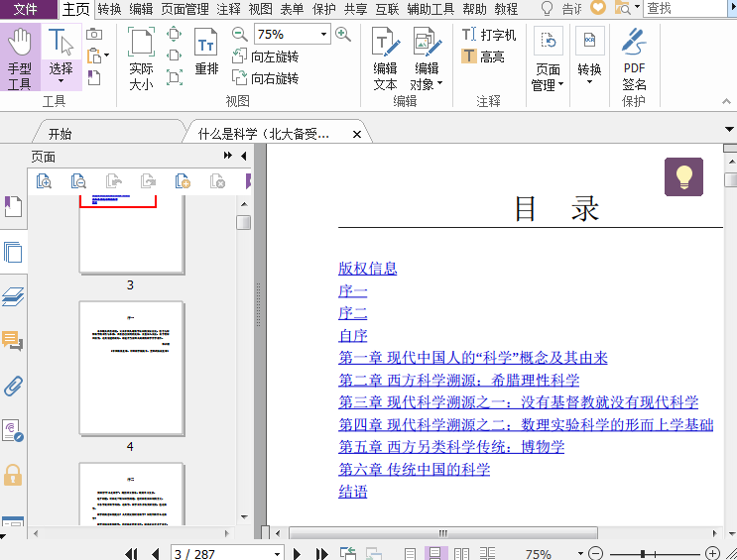
Task: Open the comments panel in sidebar
Action: click(13, 341)
